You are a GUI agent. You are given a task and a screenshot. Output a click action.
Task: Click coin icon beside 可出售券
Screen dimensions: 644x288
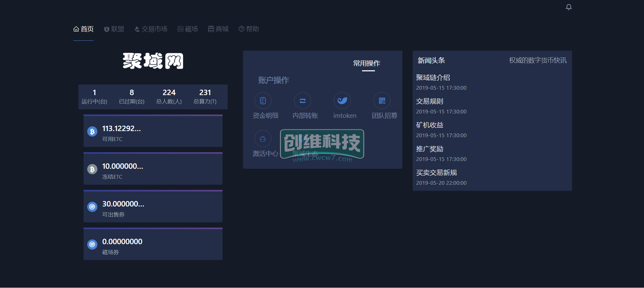click(92, 207)
